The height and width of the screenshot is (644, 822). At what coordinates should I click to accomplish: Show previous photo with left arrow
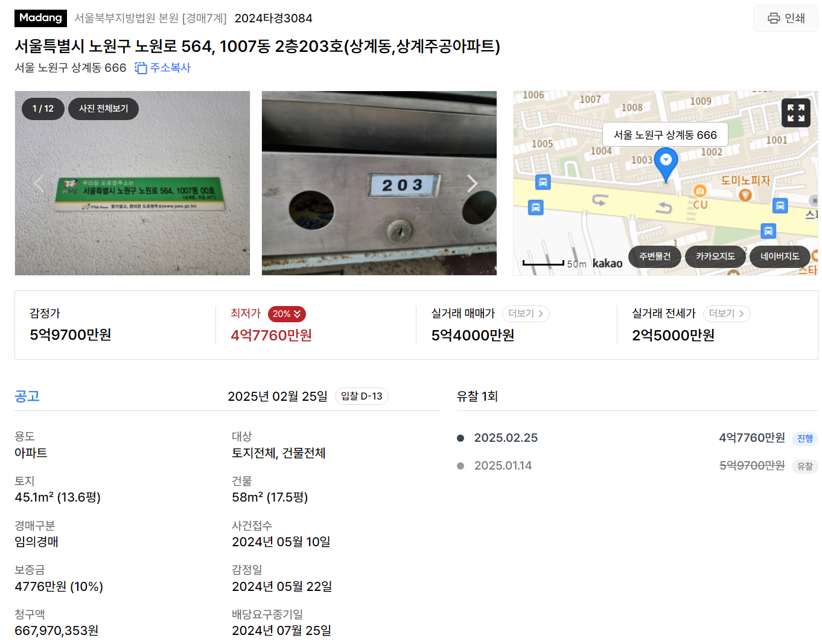pyautogui.click(x=39, y=183)
